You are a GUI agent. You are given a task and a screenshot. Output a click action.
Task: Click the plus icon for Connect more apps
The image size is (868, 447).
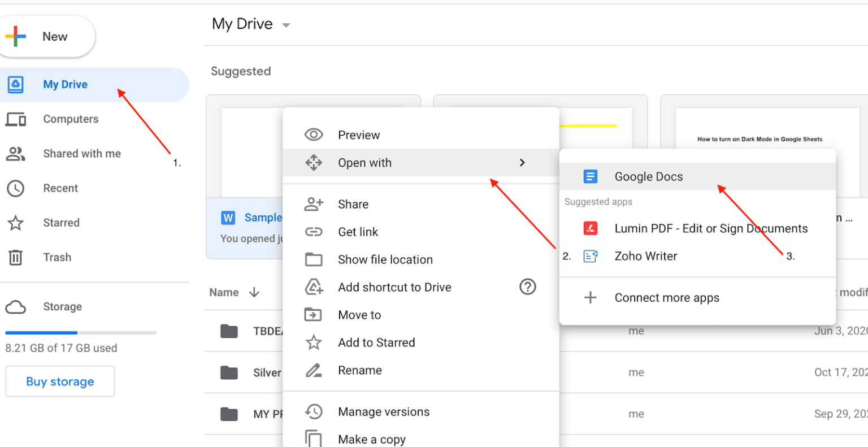tap(590, 297)
